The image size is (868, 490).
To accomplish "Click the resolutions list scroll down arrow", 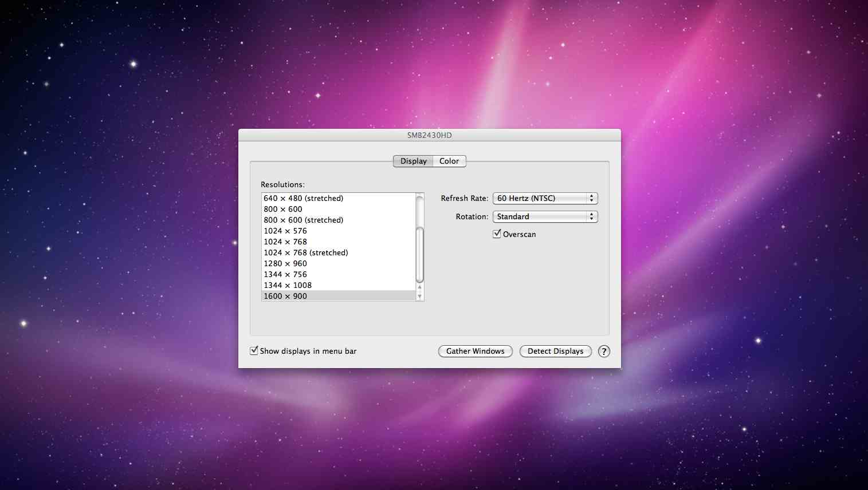I will (420, 296).
